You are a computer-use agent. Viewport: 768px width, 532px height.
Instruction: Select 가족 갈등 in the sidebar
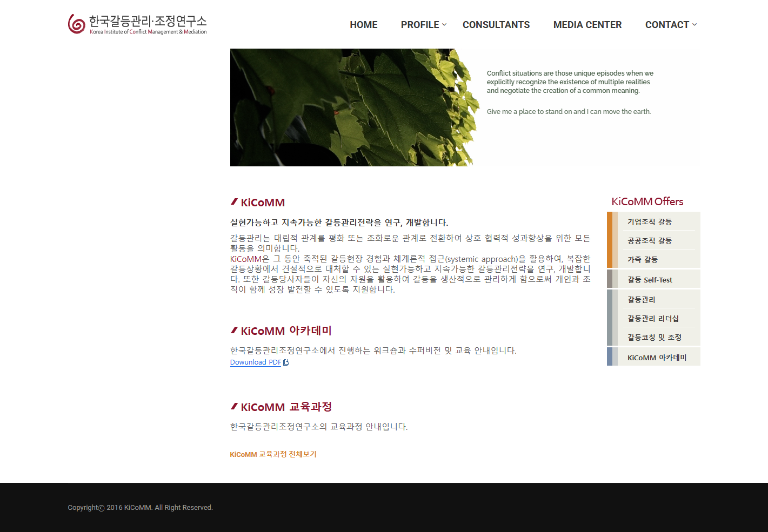click(x=643, y=259)
